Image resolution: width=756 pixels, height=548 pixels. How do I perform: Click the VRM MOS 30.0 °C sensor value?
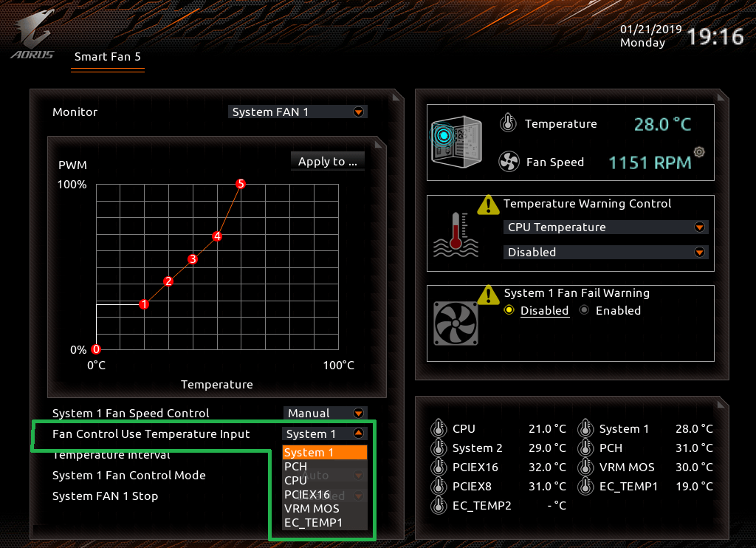pos(694,467)
